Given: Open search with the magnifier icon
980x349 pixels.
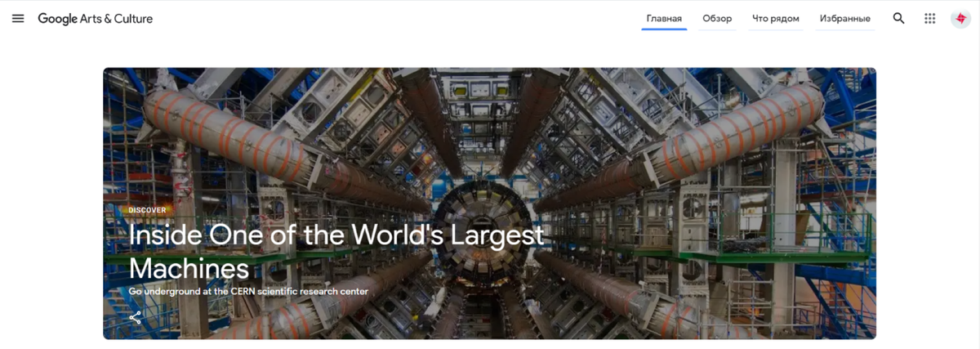Looking at the screenshot, I should 899,19.
